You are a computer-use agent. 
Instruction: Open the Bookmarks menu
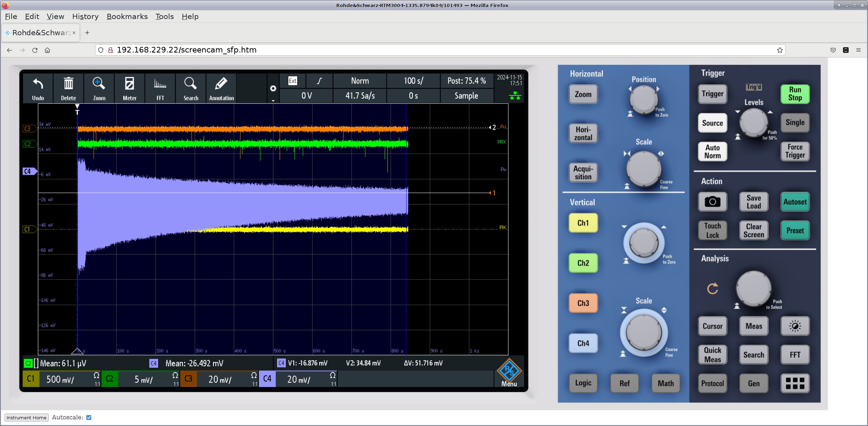pyautogui.click(x=127, y=17)
